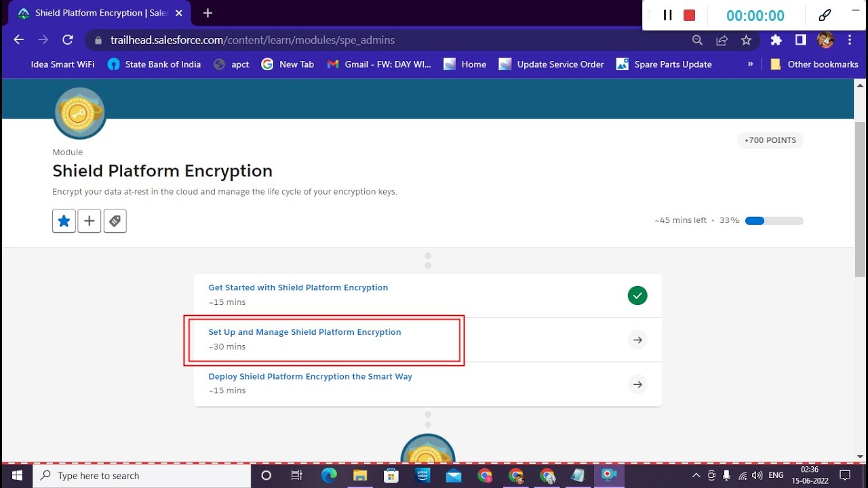This screenshot has width=868, height=488.
Task: Open the Windows Start menu
Action: (16, 475)
